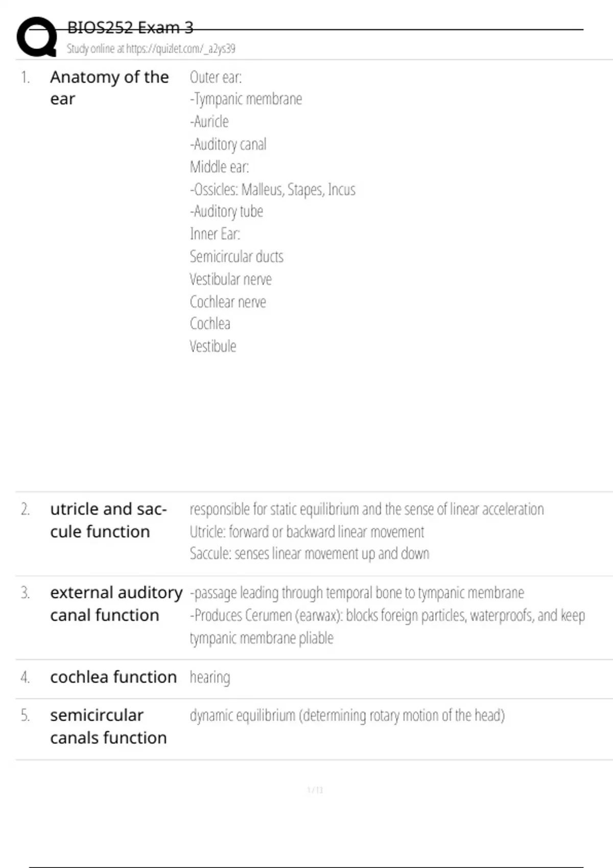Click the Quizlet Q logo icon
The width and height of the screenshot is (613, 868).
coord(37,37)
